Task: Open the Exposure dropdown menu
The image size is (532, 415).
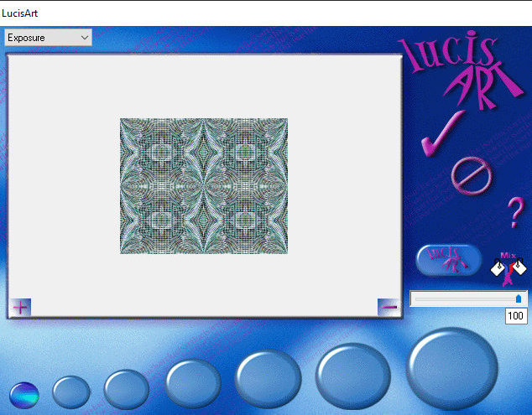Action: (48, 38)
